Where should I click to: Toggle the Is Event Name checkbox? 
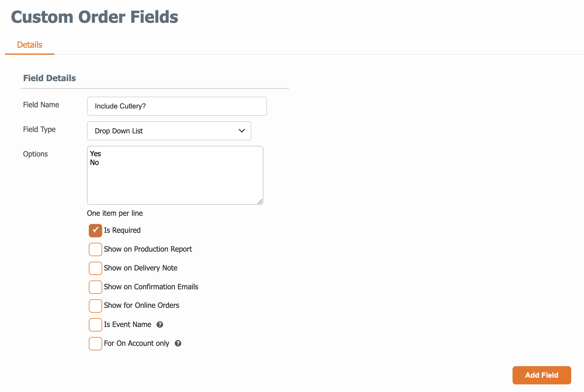[x=96, y=325]
